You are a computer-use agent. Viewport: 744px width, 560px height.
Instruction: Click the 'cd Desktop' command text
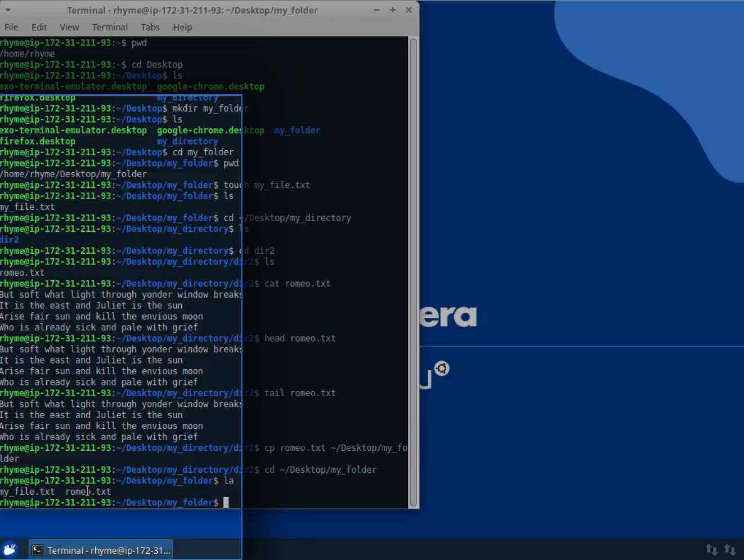157,65
